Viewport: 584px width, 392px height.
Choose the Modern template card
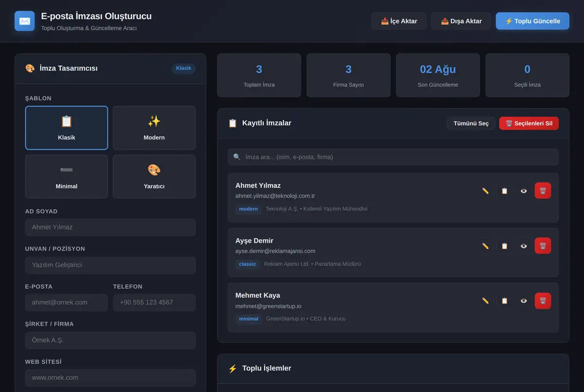pyautogui.click(x=154, y=128)
